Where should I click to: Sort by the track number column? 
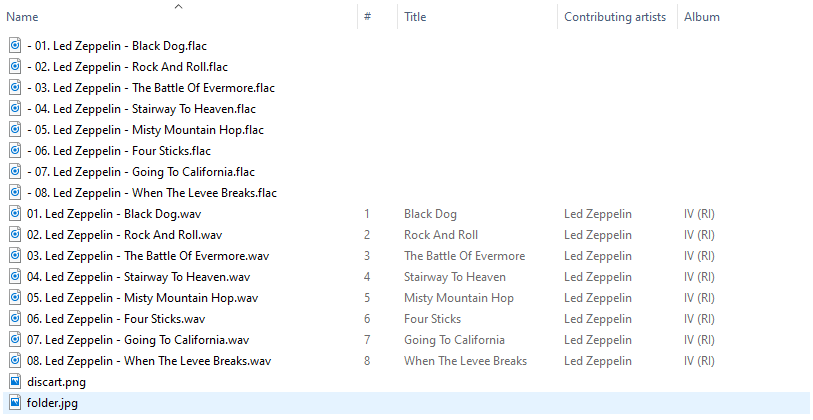coord(368,17)
